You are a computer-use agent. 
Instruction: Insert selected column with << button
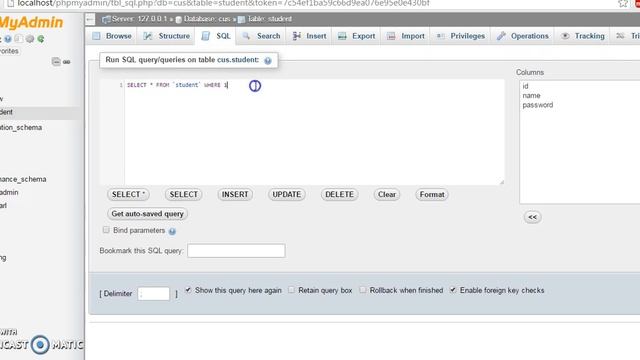coord(532,217)
